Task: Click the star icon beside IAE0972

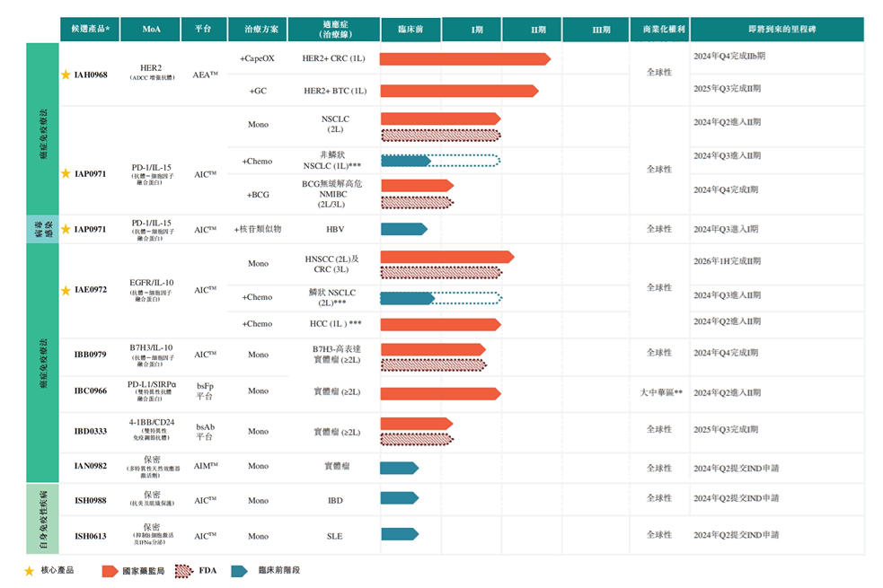Action: click(x=66, y=290)
